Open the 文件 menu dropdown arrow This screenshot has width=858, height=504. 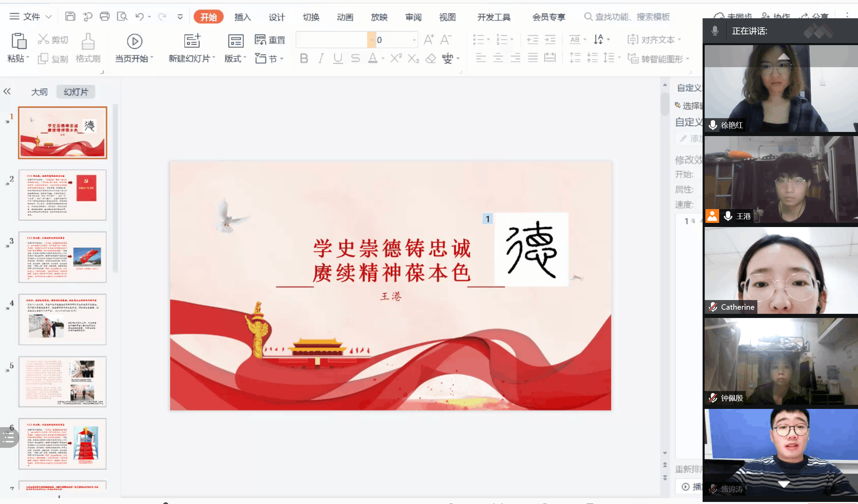pyautogui.click(x=49, y=17)
